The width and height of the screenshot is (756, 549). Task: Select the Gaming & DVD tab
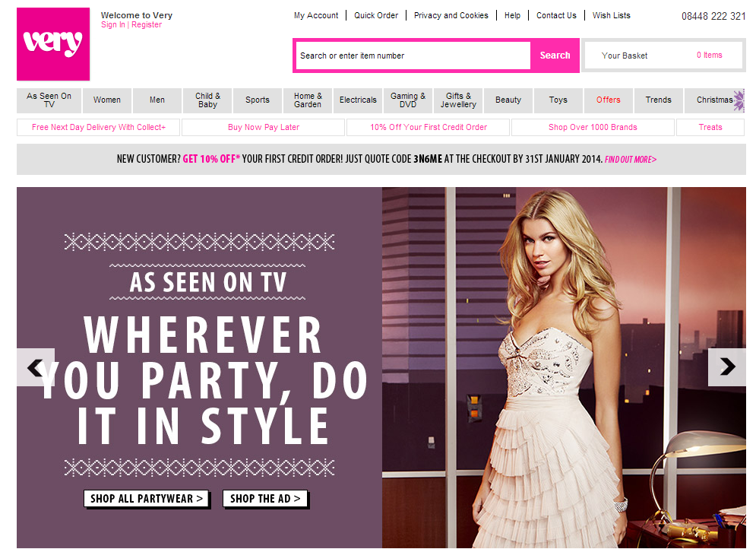coord(408,100)
